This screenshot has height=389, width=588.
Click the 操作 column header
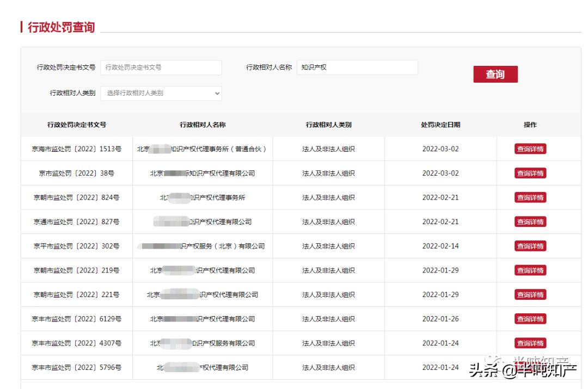coord(530,125)
